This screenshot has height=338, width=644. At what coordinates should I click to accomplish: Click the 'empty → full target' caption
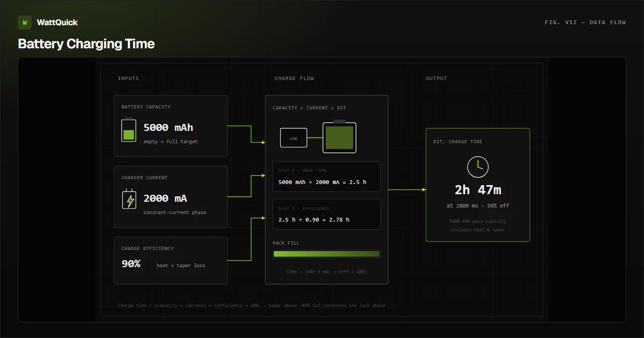click(170, 142)
